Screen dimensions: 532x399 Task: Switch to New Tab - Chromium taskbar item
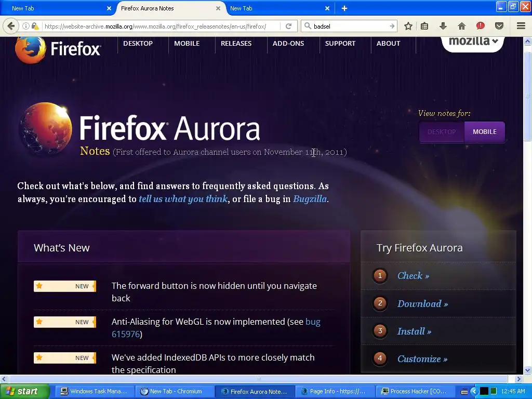pyautogui.click(x=175, y=392)
